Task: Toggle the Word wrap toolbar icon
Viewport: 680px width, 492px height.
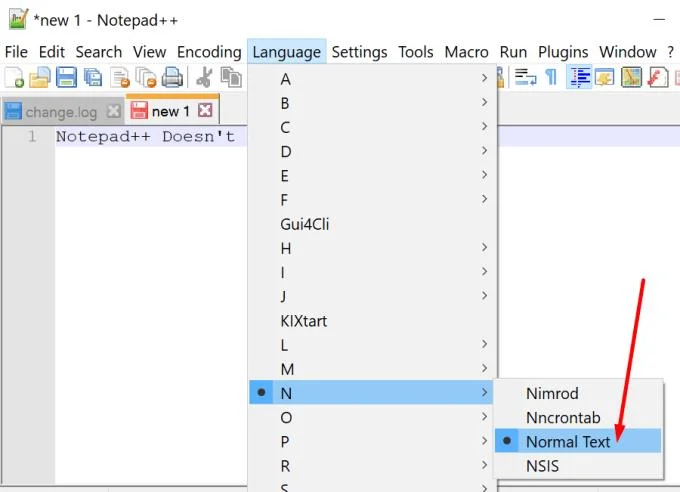Action: click(x=526, y=78)
